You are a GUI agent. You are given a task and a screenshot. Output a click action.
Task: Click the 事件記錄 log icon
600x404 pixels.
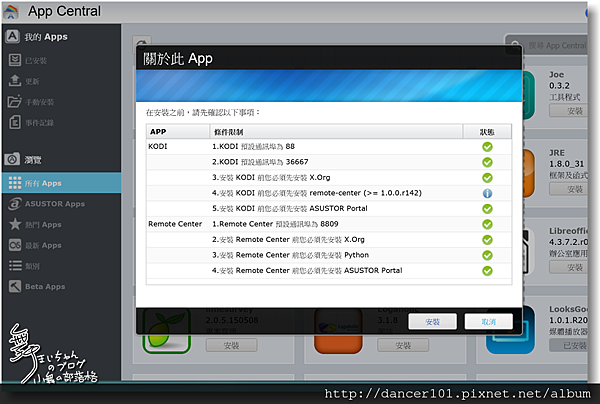point(15,122)
